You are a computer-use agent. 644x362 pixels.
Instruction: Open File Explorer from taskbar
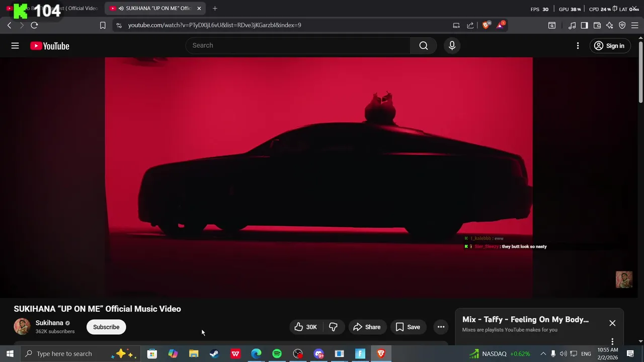(194, 353)
